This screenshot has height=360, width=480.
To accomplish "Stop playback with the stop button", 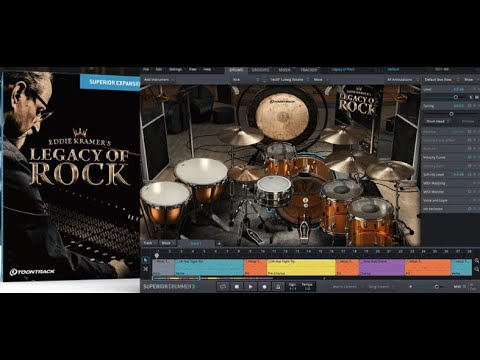I will click(x=237, y=286).
